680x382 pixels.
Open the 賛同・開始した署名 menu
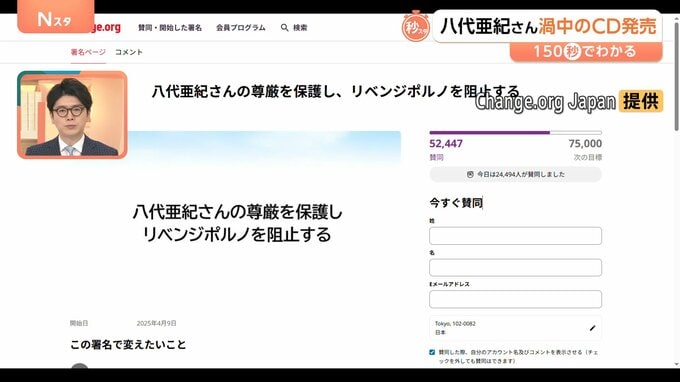[x=170, y=28]
